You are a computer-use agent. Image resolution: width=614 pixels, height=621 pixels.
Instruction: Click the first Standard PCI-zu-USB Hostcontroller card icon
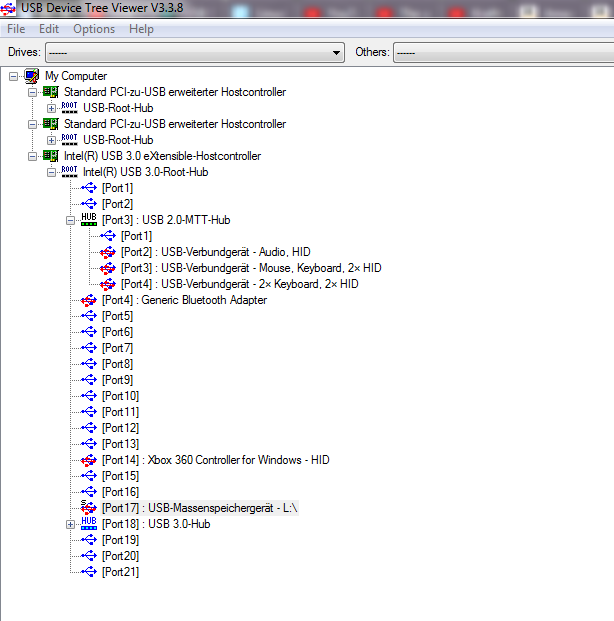coord(50,92)
